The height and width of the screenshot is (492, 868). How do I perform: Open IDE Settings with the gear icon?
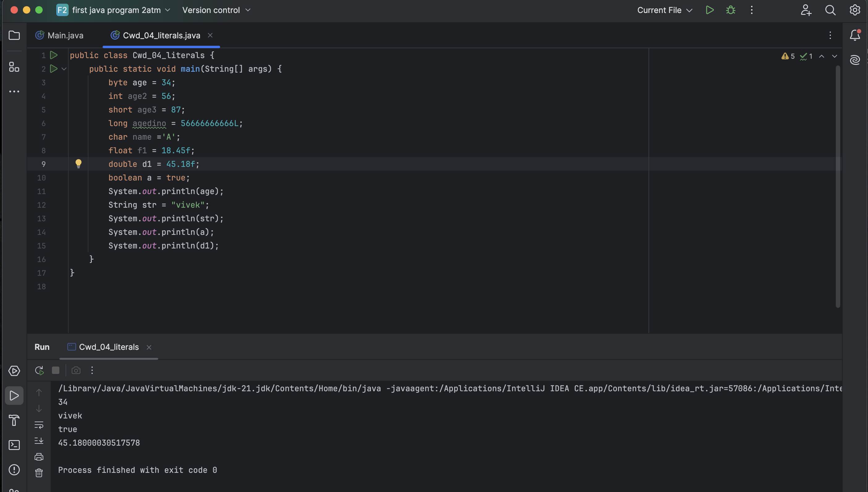854,10
